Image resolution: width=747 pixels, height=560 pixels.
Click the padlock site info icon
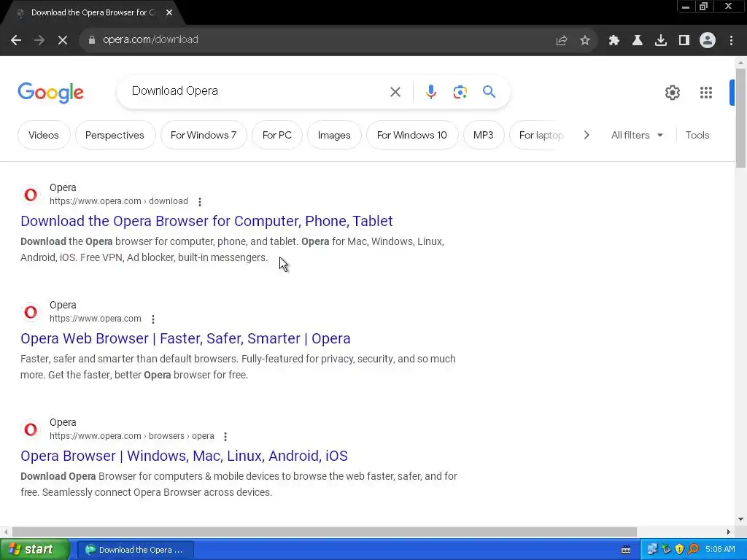pos(92,40)
